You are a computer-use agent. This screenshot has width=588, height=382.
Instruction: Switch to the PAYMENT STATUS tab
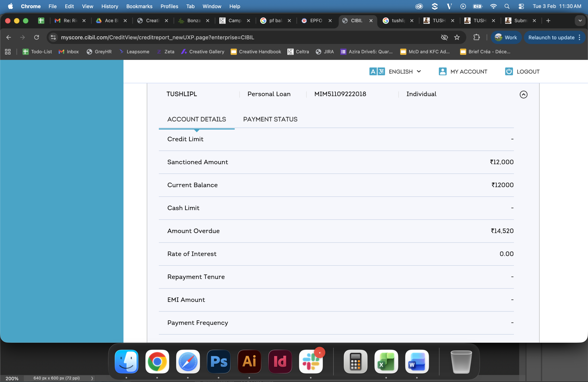[x=270, y=119]
